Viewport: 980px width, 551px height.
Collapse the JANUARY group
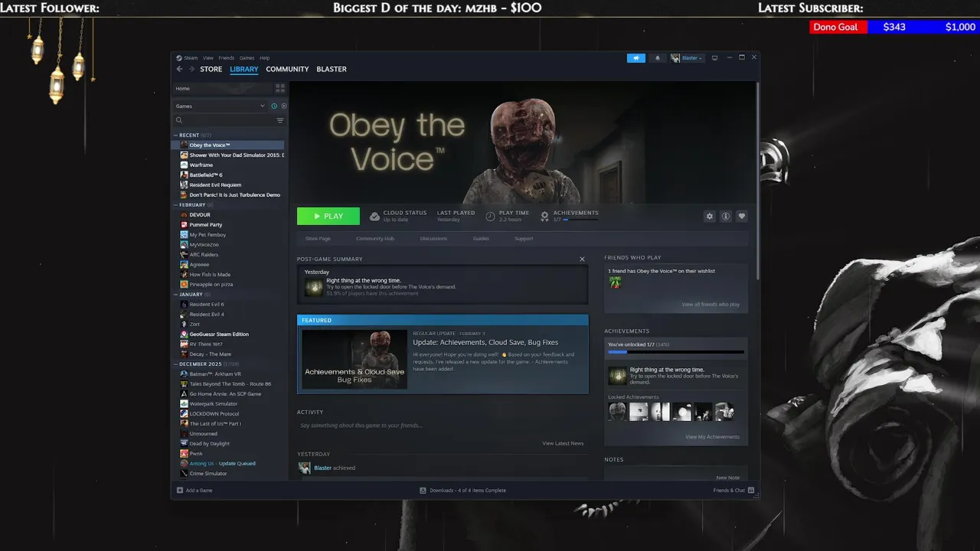pos(175,295)
